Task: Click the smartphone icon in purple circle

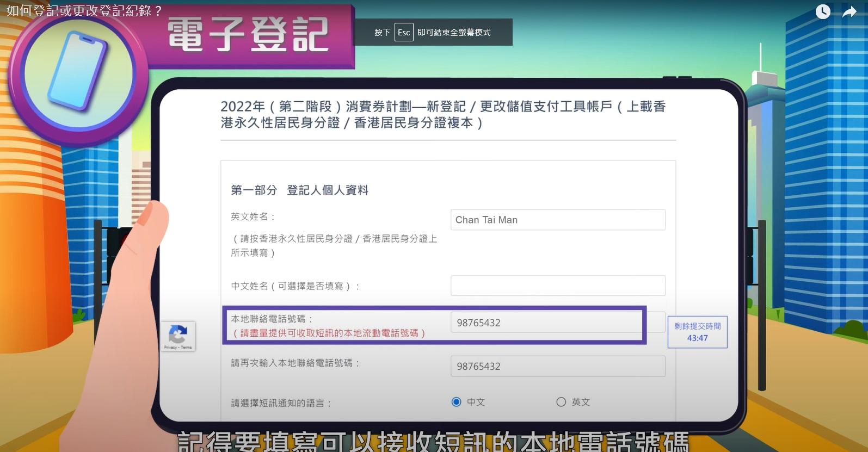Action: [x=78, y=70]
